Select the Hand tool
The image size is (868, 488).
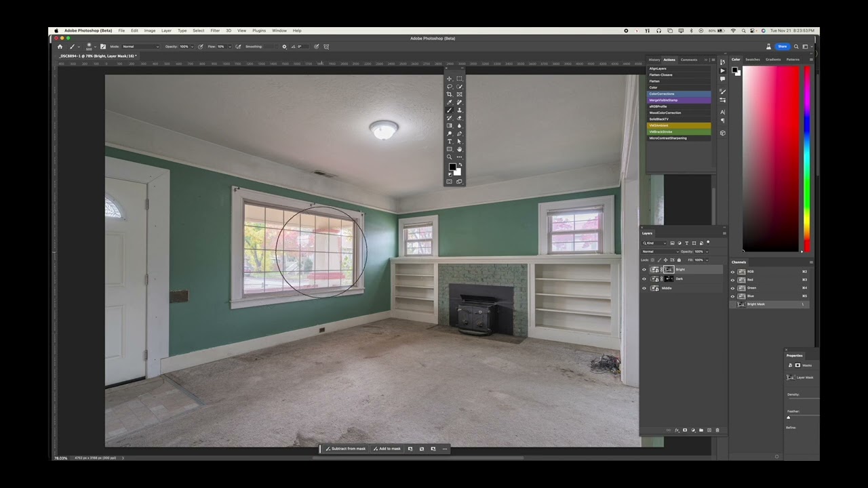coord(459,149)
